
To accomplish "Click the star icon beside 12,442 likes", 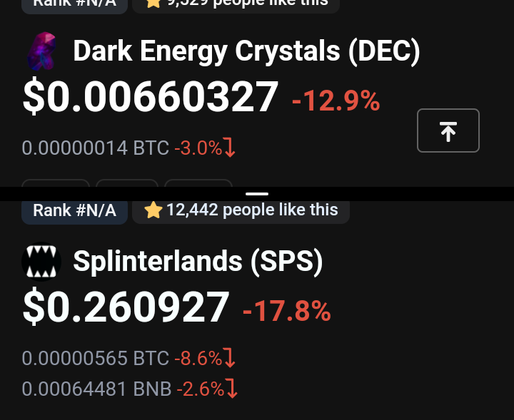I will [x=153, y=210].
